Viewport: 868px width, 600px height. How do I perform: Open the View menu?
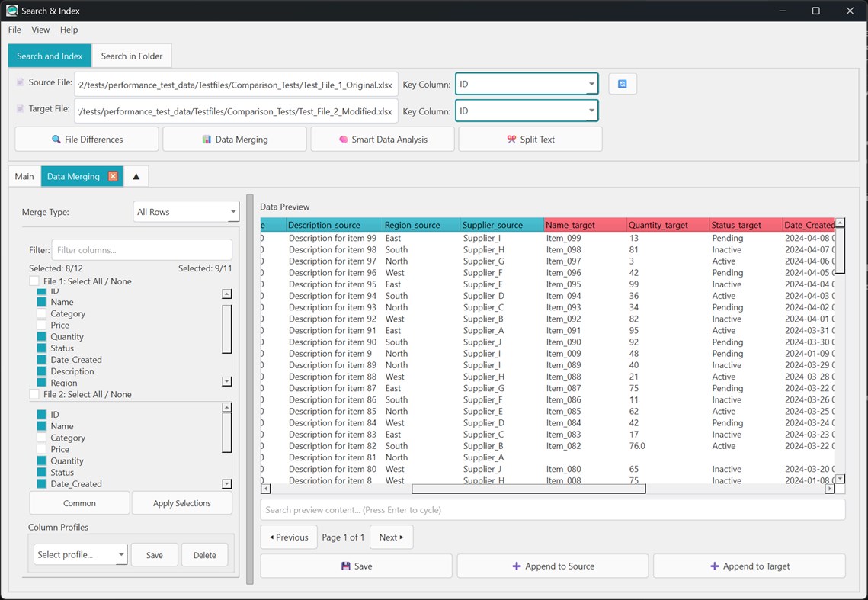coord(40,30)
